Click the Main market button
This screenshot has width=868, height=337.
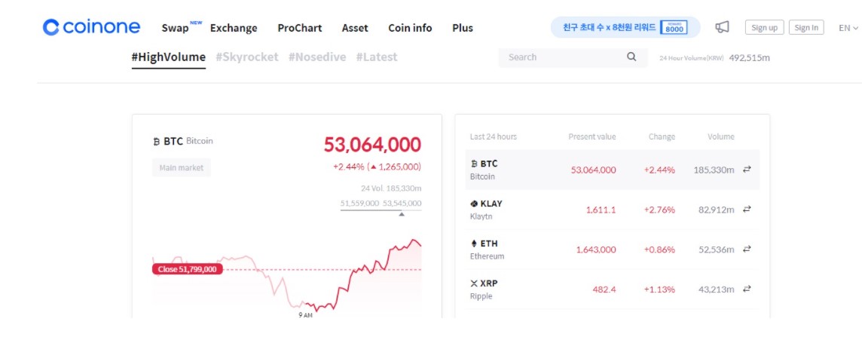tap(182, 167)
